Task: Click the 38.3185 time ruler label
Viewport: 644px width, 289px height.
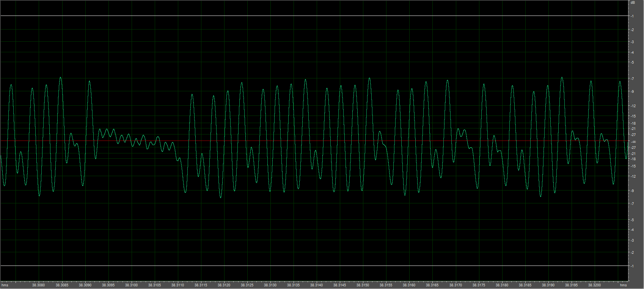Action: (x=525, y=285)
